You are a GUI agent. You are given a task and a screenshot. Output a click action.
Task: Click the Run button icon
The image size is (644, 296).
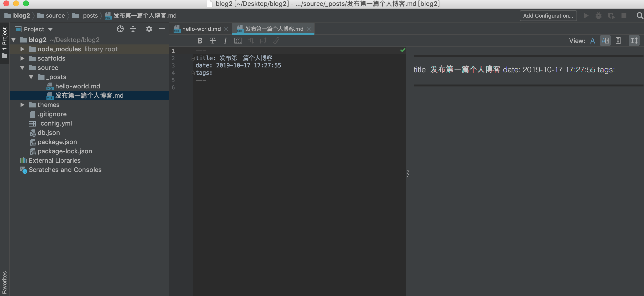click(x=586, y=16)
